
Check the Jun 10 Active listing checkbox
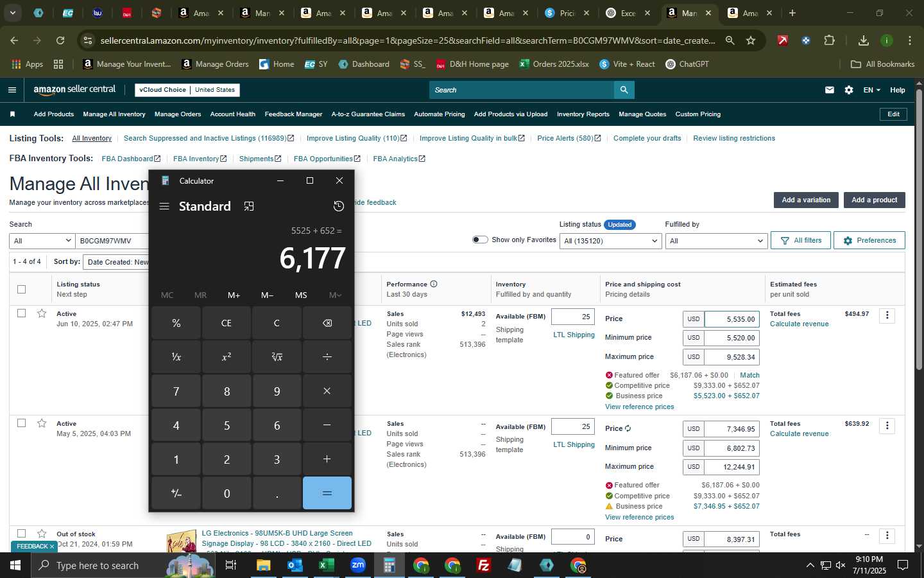[x=21, y=313]
